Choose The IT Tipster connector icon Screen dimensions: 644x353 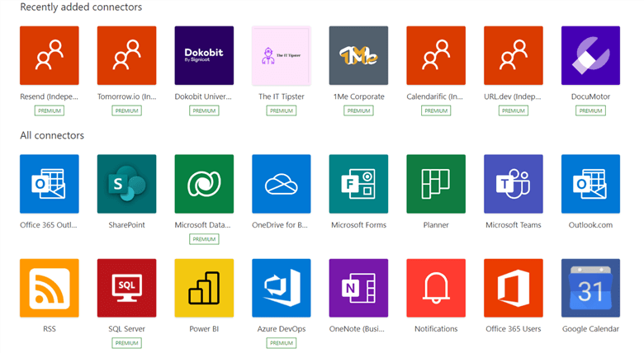[282, 55]
